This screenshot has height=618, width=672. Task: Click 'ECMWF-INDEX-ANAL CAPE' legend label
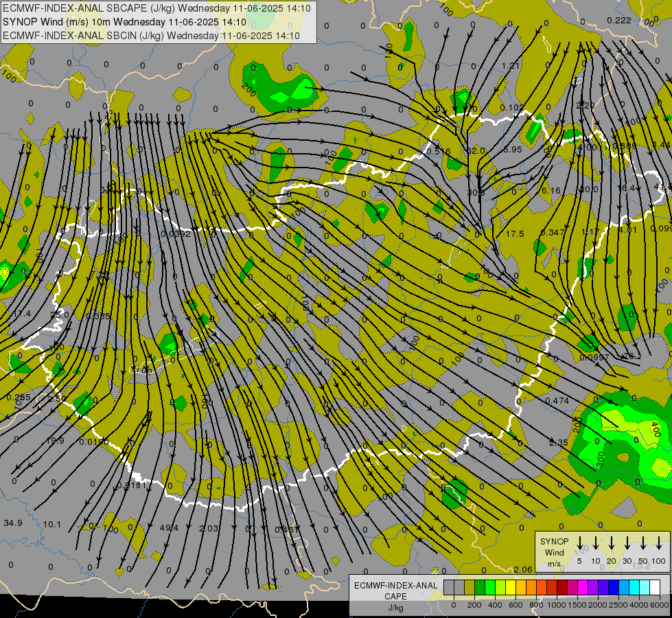click(x=395, y=591)
